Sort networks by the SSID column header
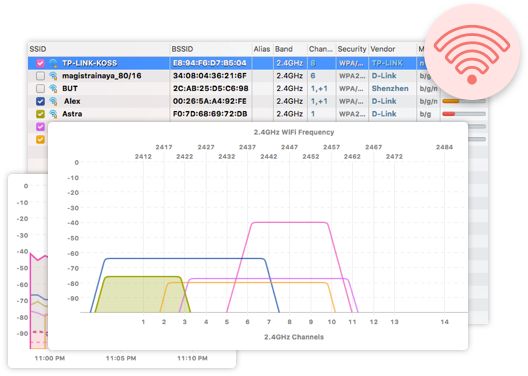The height and width of the screenshot is (376, 528). pyautogui.click(x=38, y=49)
